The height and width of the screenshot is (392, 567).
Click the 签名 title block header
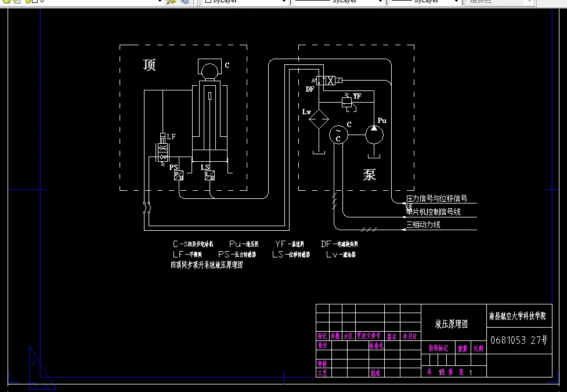point(392,336)
